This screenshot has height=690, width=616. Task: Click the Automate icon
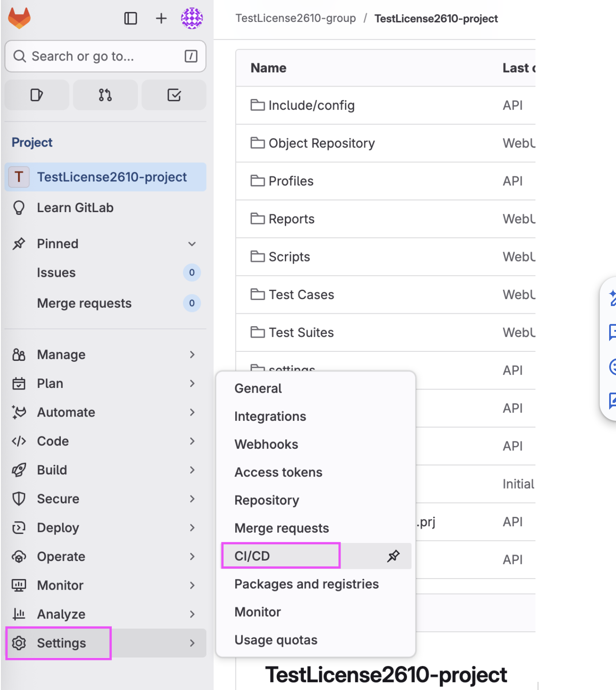(19, 412)
